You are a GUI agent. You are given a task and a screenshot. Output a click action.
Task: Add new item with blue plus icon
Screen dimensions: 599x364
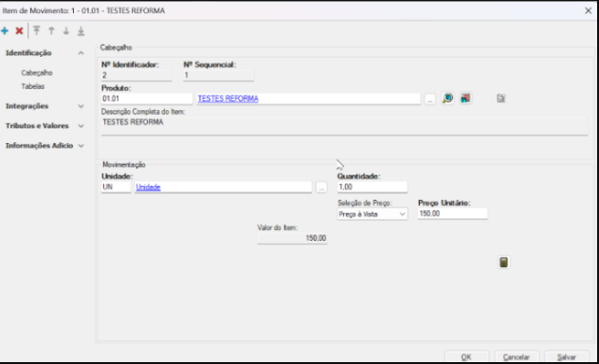pos(5,31)
